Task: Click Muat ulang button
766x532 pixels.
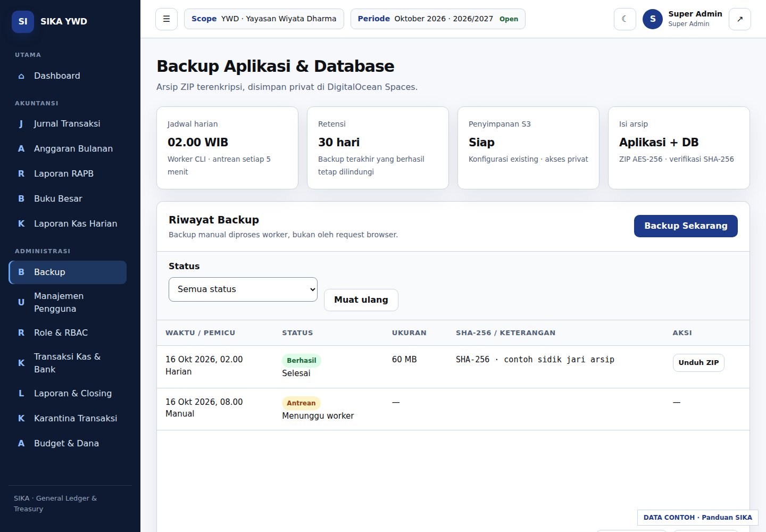Action: 361,300
